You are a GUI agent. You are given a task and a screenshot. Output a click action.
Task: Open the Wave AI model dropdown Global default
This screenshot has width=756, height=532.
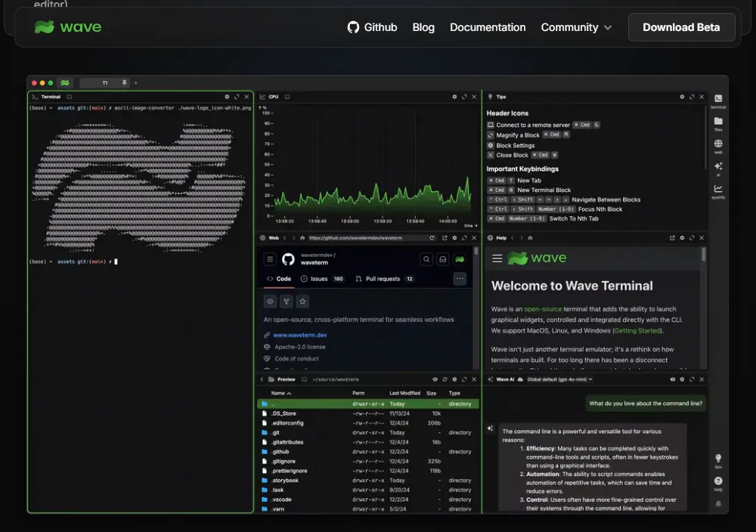[559, 379]
